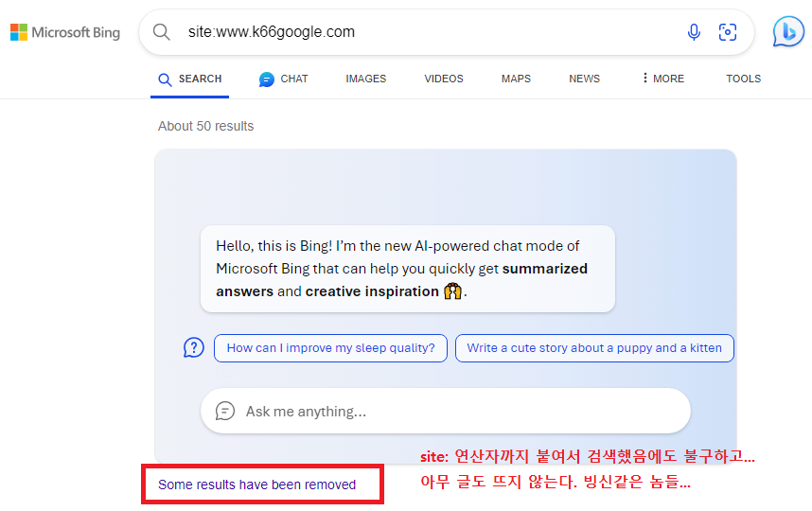Choose 'Write a cute story about a puppy and a kitten'
The width and height of the screenshot is (812, 511).
point(594,348)
